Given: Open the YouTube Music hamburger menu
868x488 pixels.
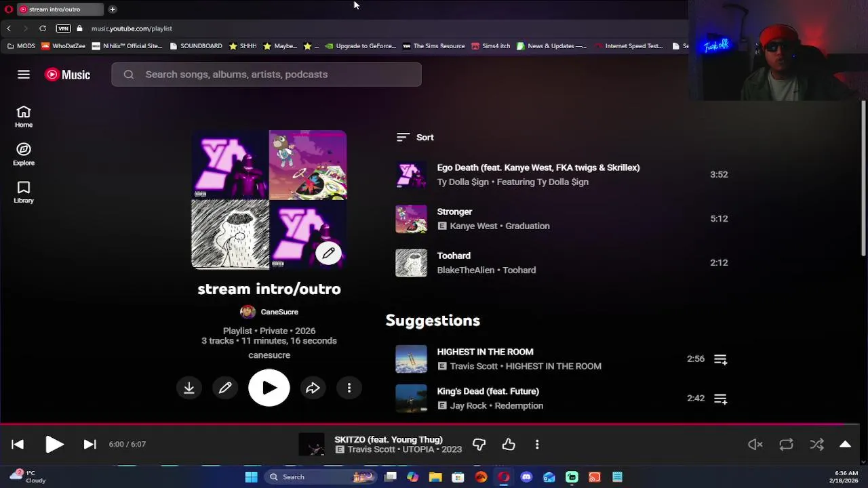Looking at the screenshot, I should pos(24,75).
